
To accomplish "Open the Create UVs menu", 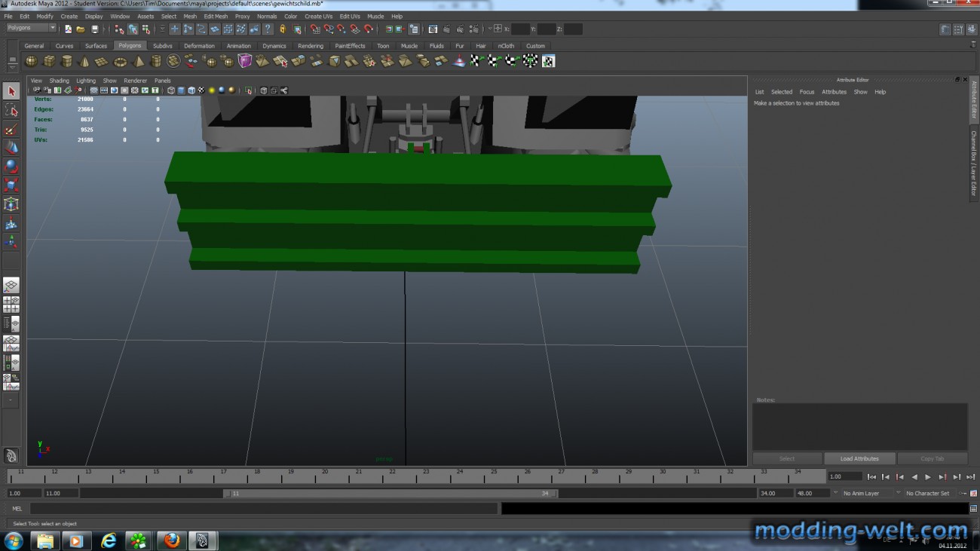I will (x=318, y=16).
